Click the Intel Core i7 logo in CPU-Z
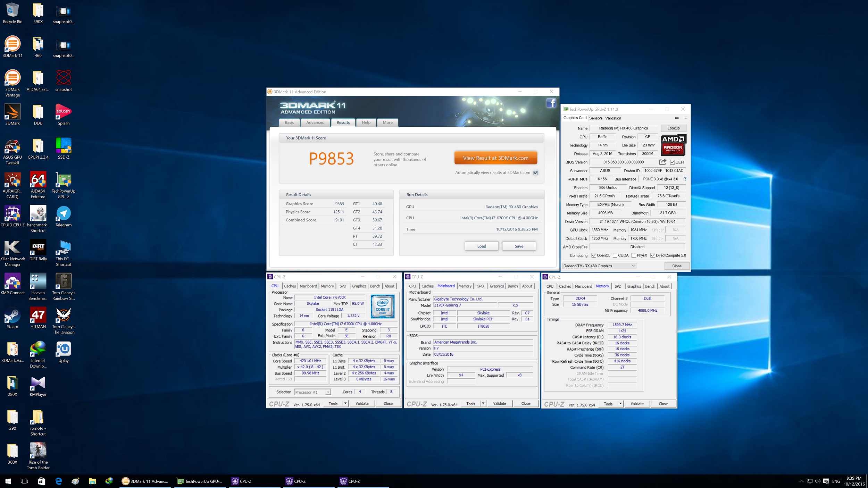This screenshot has height=488, width=868. [382, 306]
